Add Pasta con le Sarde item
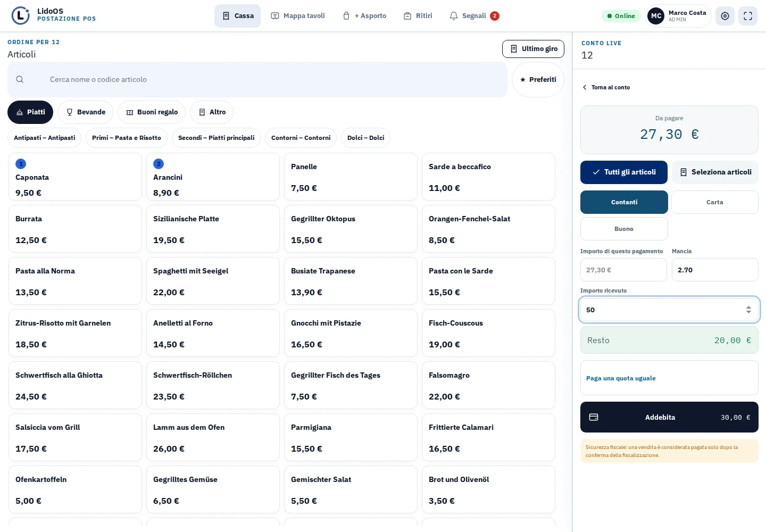 pyautogui.click(x=488, y=281)
